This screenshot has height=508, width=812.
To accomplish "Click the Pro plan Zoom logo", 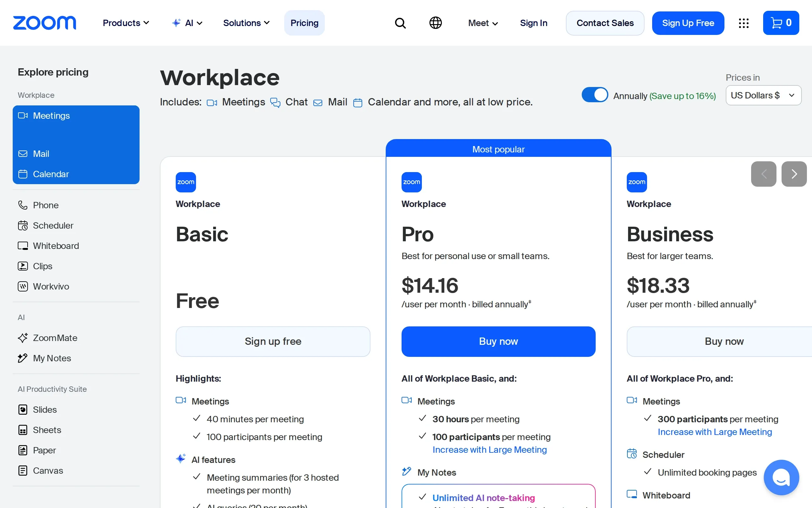I will (411, 182).
